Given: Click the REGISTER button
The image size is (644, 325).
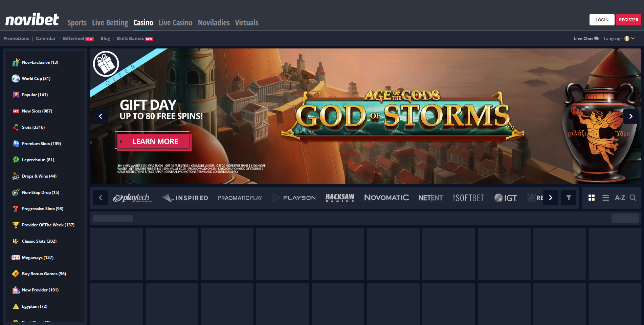Looking at the screenshot, I should pos(629,20).
